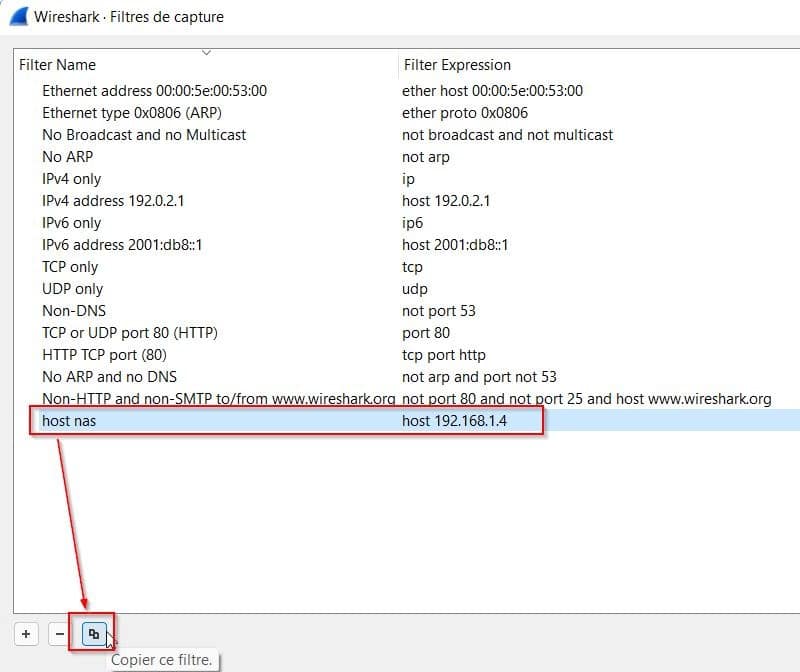Select the 'UDP only' filter name
The height and width of the screenshot is (672, 800).
(x=72, y=289)
